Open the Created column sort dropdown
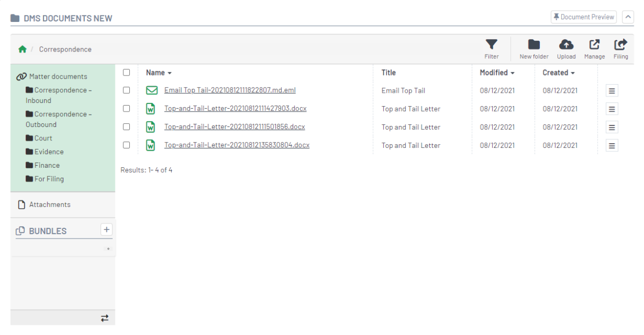The width and height of the screenshot is (644, 335). (559, 73)
